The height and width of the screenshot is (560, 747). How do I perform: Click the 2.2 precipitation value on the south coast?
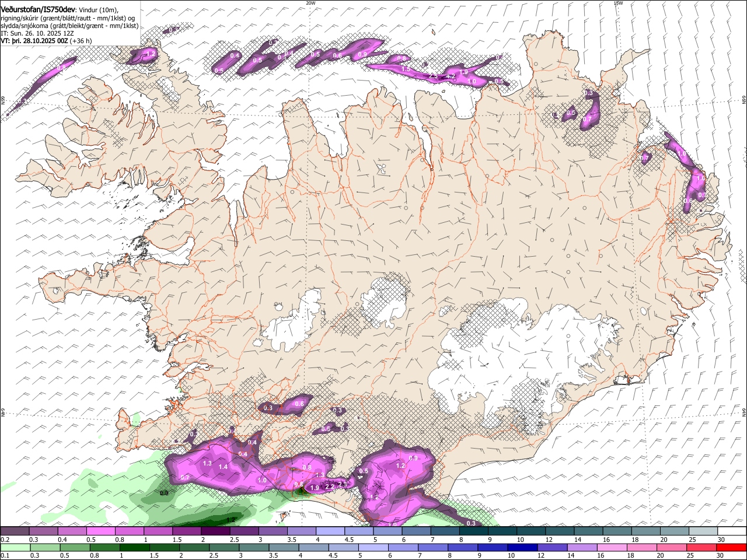point(329,487)
